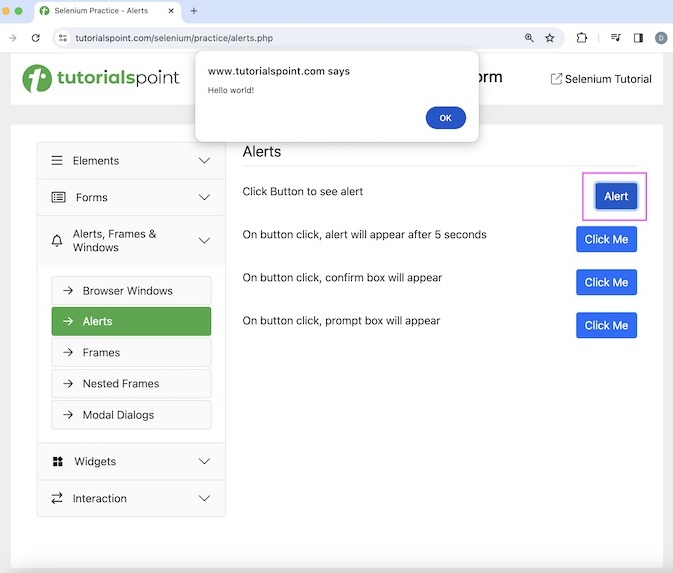Image resolution: width=673 pixels, height=573 pixels.
Task: Expand the Widgets section chevron
Action: 204,461
